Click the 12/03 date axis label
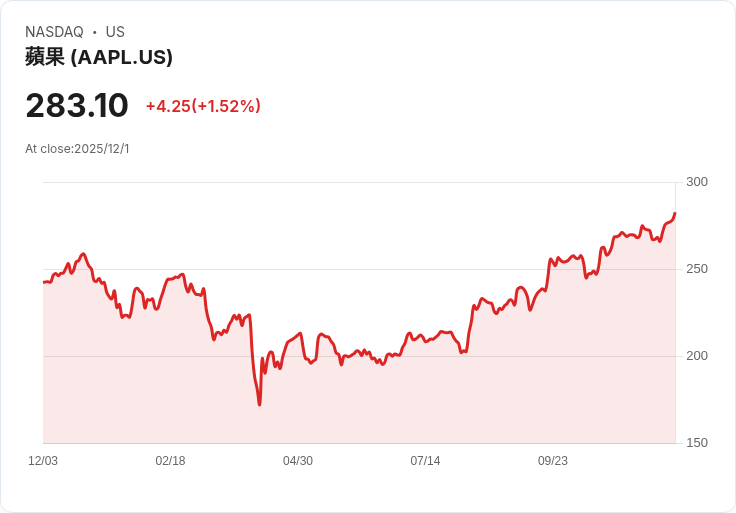Image resolution: width=736 pixels, height=513 pixels. click(x=43, y=461)
